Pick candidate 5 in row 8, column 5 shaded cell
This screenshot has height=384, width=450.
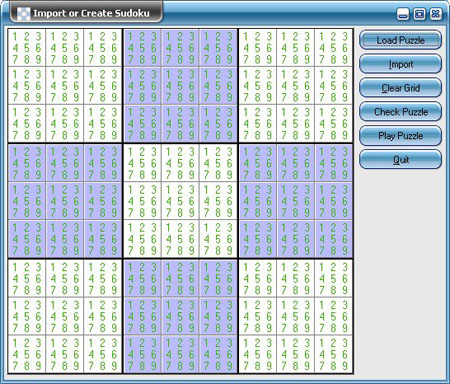[x=180, y=317]
